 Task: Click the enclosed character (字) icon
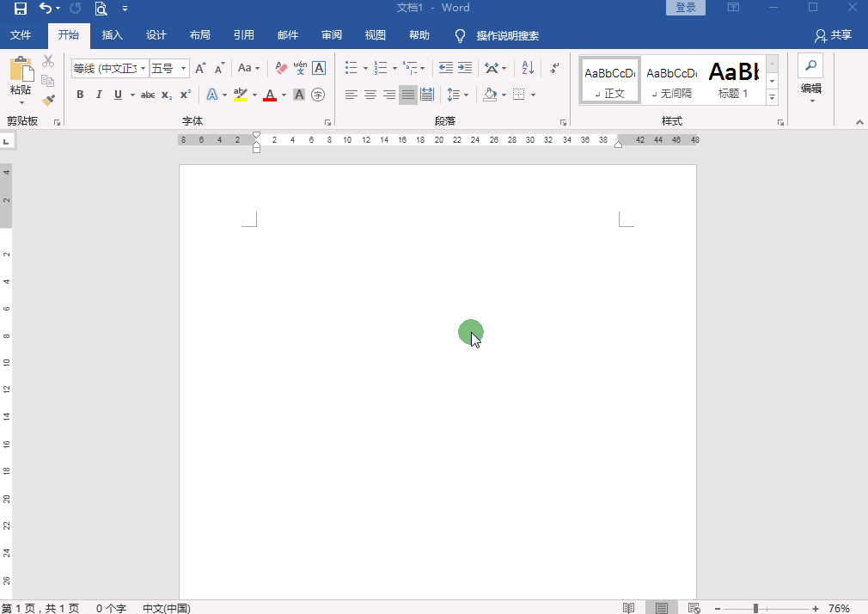318,95
